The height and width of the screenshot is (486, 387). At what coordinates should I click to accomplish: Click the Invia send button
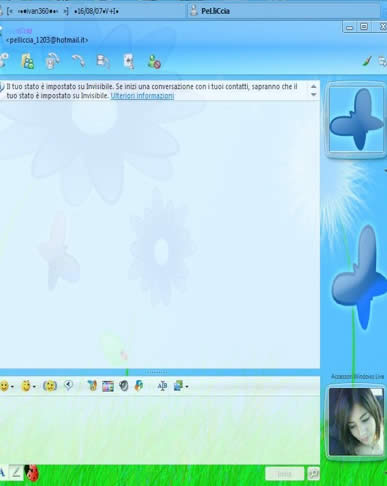[285, 474]
